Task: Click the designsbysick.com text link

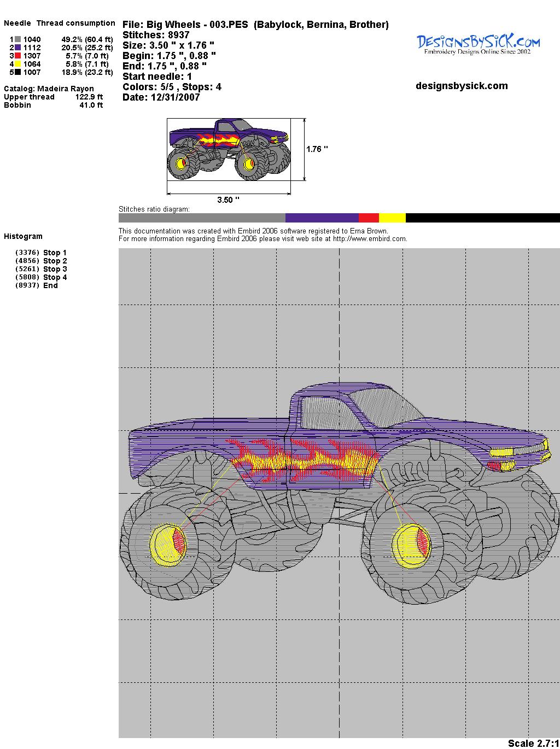Action: point(462,86)
